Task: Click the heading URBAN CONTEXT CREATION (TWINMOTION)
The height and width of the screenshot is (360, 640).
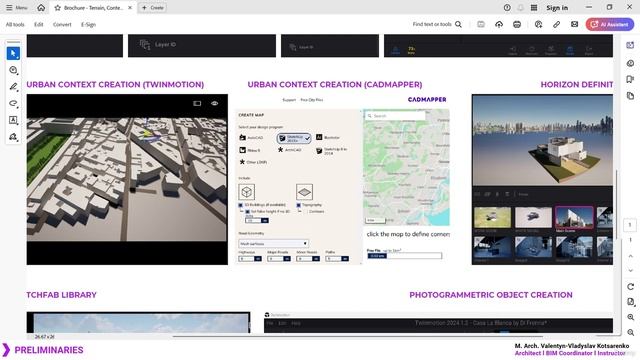Action: click(115, 84)
